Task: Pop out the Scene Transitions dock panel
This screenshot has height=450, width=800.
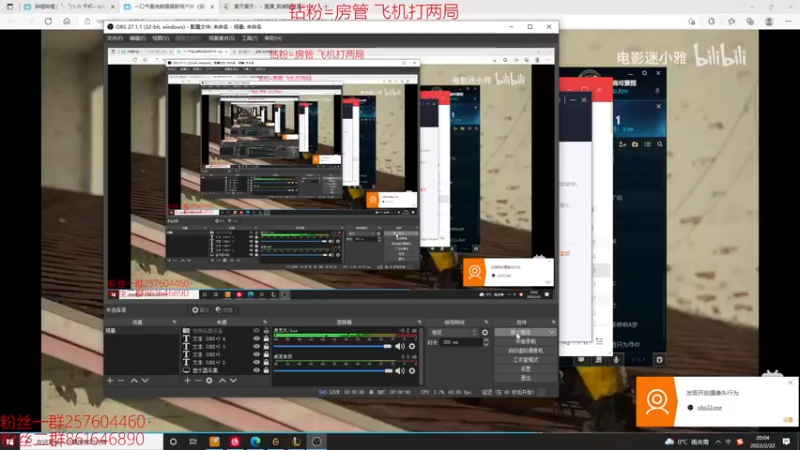Action: [x=486, y=322]
